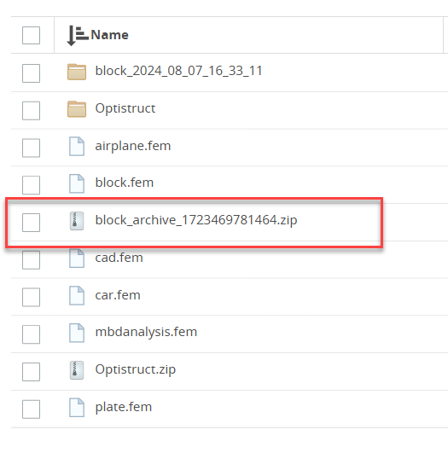Click the cad.fem file icon
The image size is (448, 476).
[x=77, y=258]
